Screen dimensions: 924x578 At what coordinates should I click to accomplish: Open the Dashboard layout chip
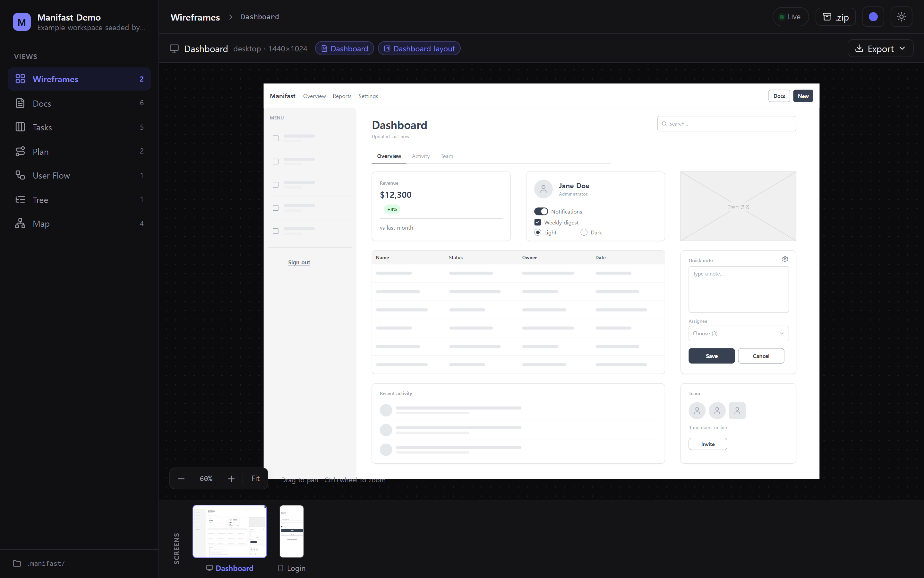coord(419,48)
